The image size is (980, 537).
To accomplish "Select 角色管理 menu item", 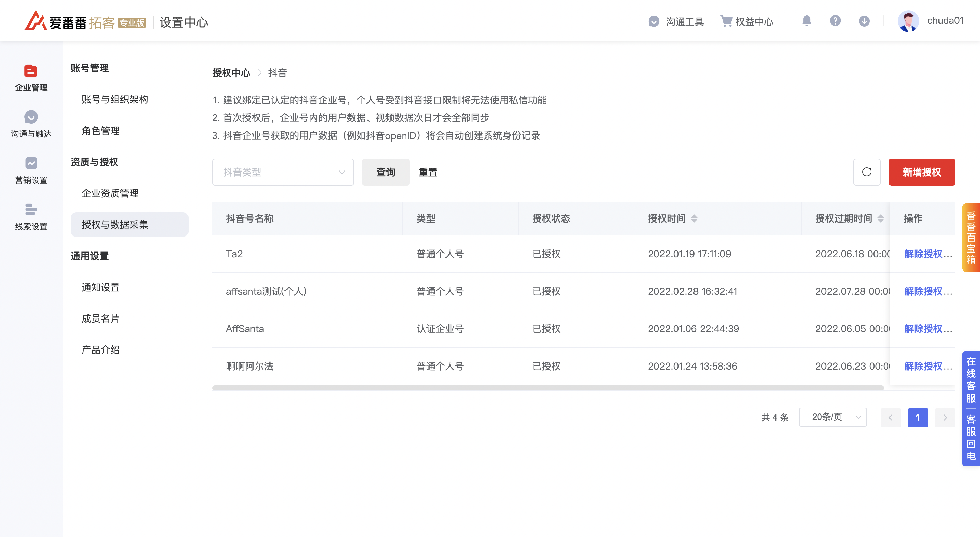I will [x=100, y=131].
